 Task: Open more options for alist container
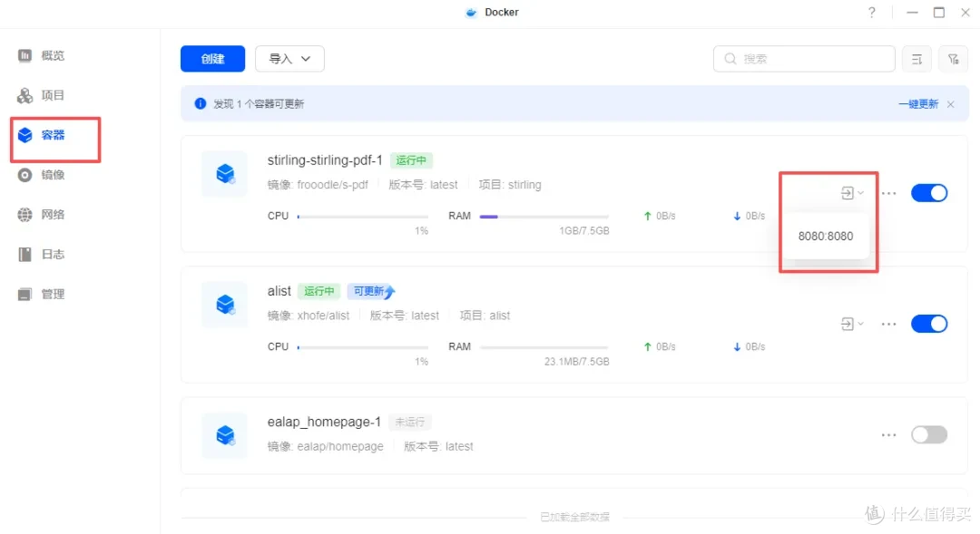pyautogui.click(x=888, y=325)
